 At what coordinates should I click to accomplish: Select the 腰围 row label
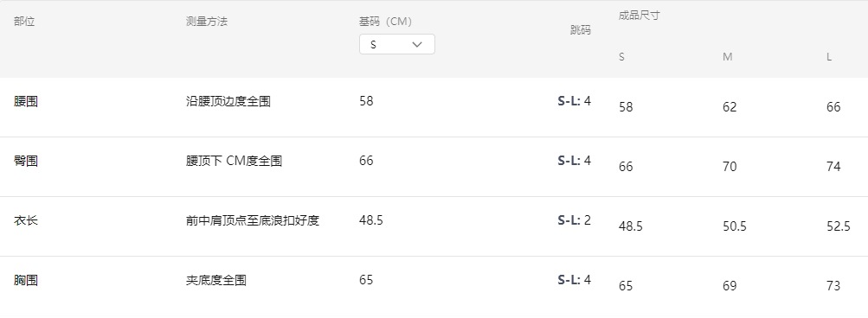click(x=26, y=101)
